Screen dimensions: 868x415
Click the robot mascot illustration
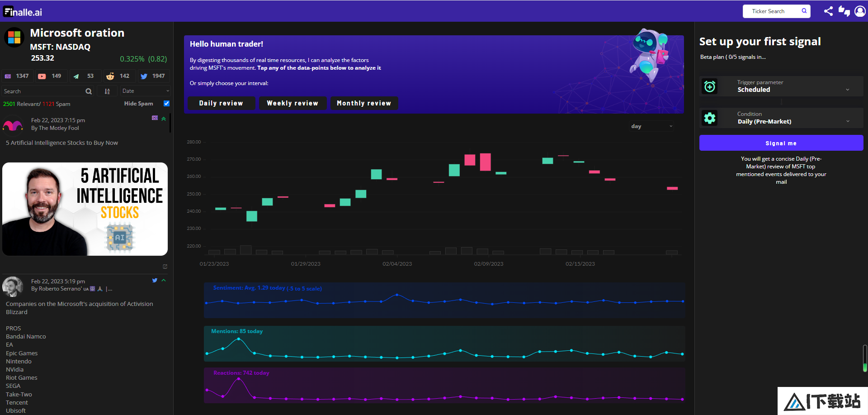[x=650, y=54]
